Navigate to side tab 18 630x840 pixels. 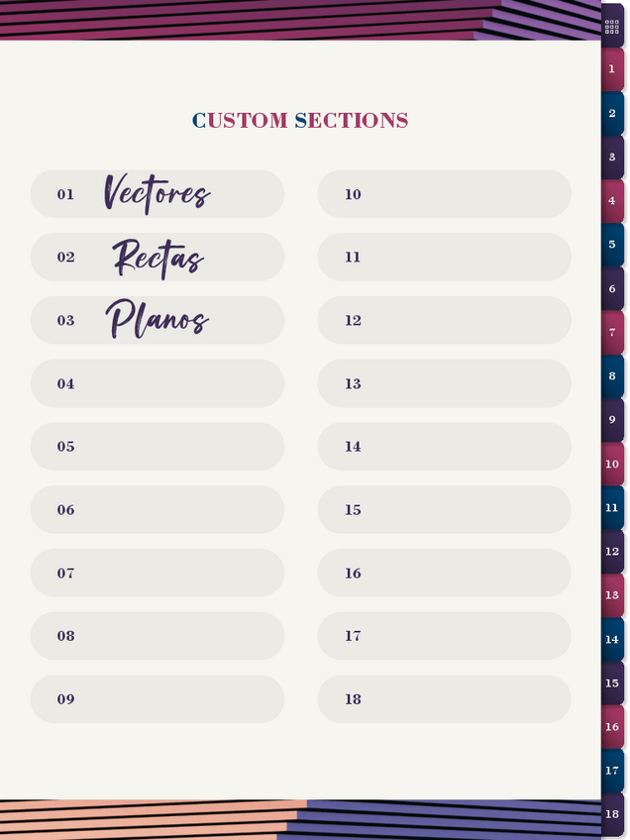coord(612,814)
